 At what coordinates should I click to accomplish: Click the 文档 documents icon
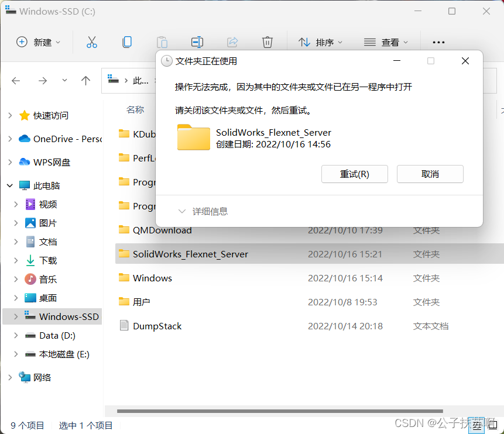point(30,242)
